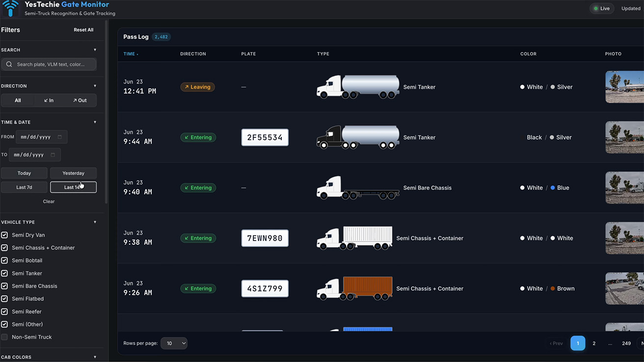Click the white-cab silver tanker icon at 12:41 PM
Screen dimensions: 644x362
[358, 87]
